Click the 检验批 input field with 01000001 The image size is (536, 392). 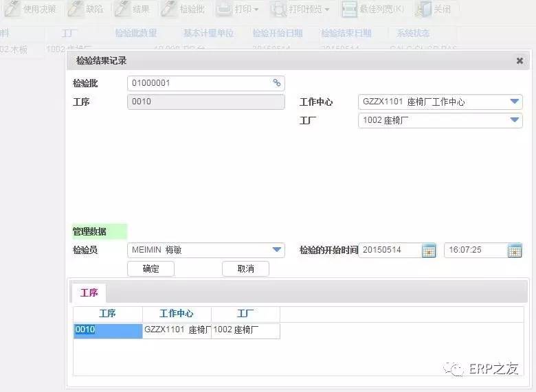(x=199, y=83)
